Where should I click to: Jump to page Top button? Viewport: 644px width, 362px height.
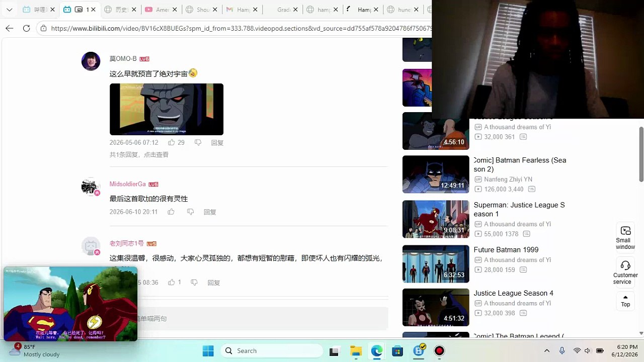click(625, 301)
